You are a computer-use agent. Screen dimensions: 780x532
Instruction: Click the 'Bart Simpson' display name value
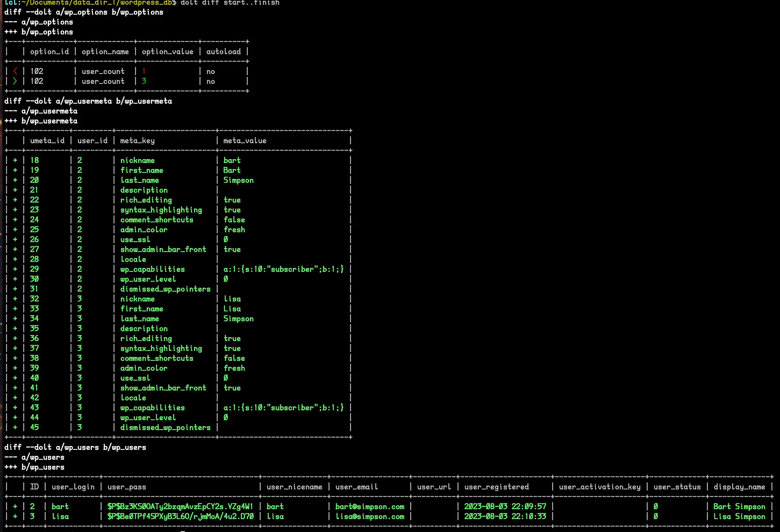tap(739, 507)
